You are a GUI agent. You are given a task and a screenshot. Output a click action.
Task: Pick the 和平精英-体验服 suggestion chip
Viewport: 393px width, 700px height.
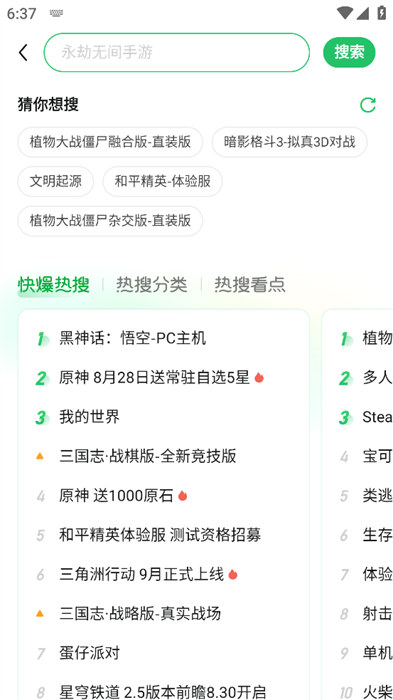coord(163,181)
